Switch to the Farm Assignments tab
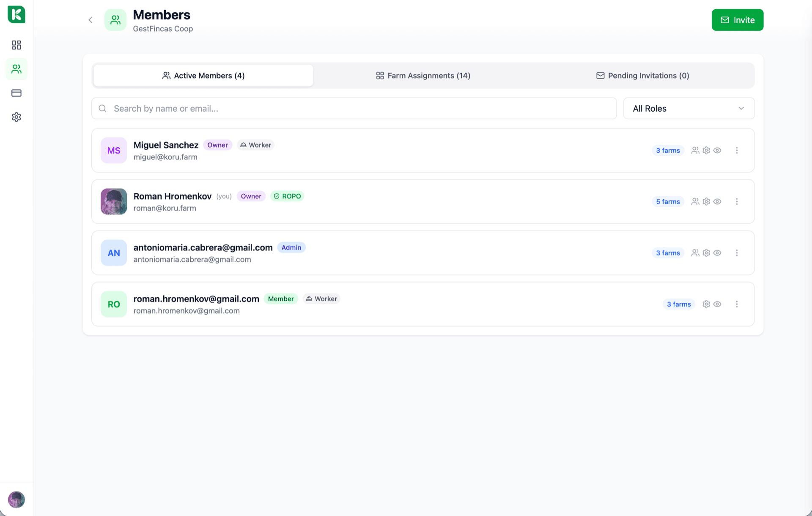The image size is (812, 516). (x=423, y=76)
